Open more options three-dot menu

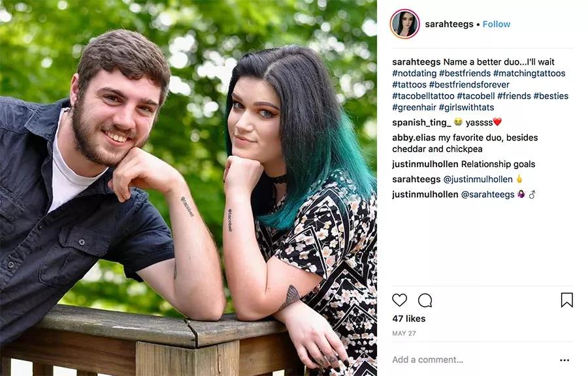click(x=564, y=360)
